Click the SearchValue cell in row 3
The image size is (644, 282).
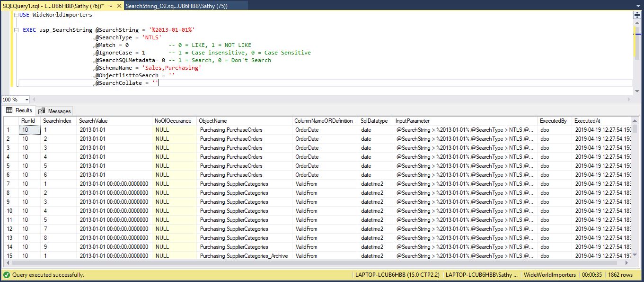115,148
